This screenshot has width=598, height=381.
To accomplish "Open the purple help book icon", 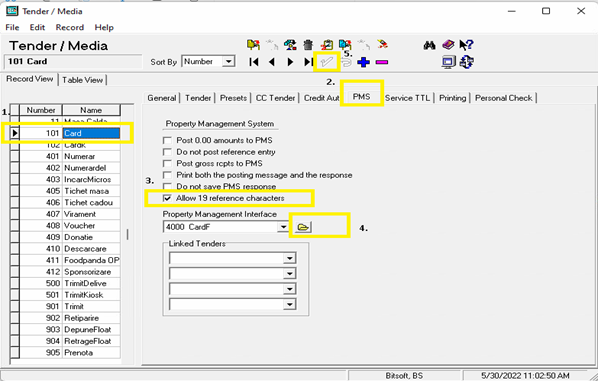I will click(x=448, y=45).
